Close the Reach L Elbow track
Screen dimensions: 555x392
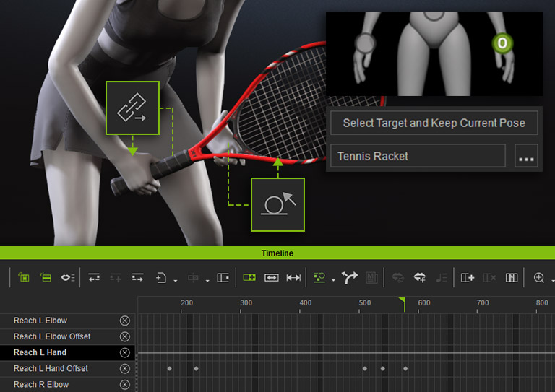[125, 321]
